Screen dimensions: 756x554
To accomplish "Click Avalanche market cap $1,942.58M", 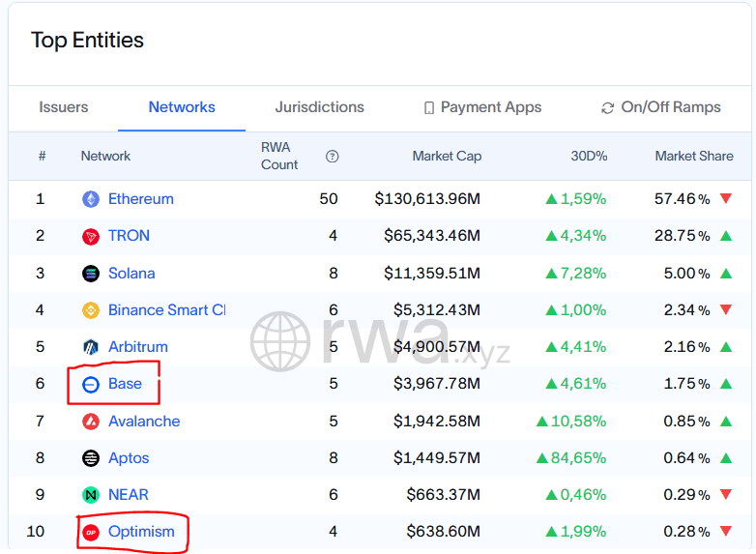I will (x=437, y=421).
